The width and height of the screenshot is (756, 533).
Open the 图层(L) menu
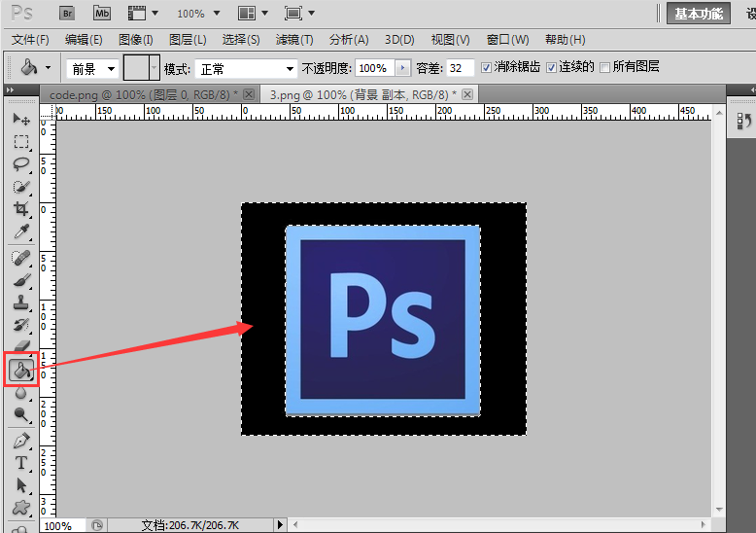pyautogui.click(x=188, y=40)
